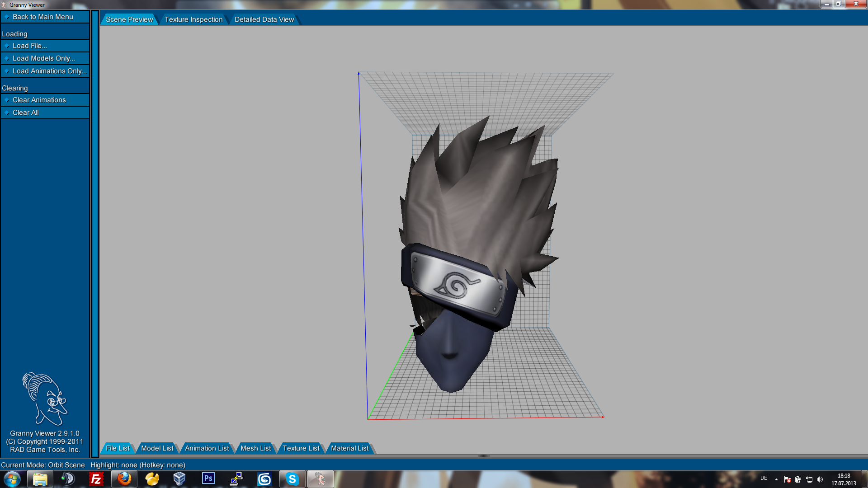Image resolution: width=868 pixels, height=488 pixels.
Task: Open the Windows Start menu
Action: tap(12, 479)
